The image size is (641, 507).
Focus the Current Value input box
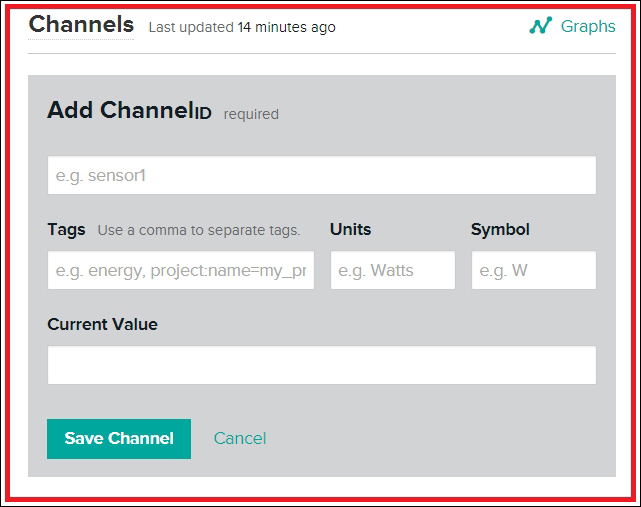coord(322,365)
